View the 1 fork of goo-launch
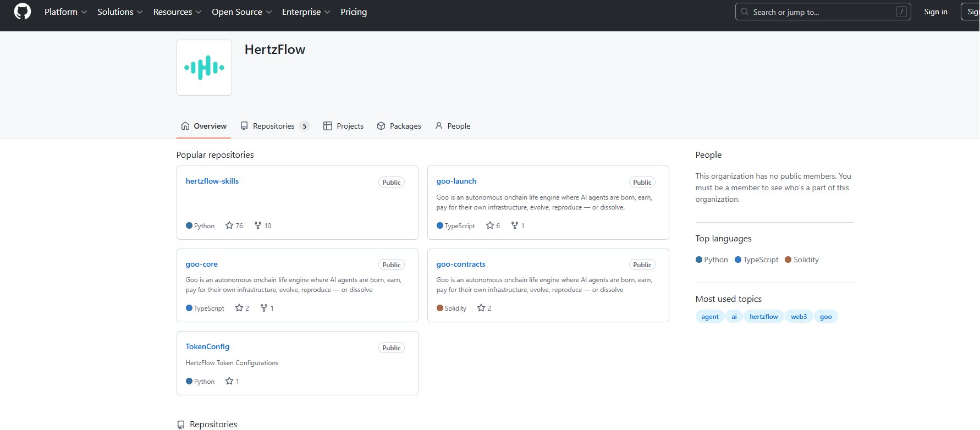 [517, 225]
